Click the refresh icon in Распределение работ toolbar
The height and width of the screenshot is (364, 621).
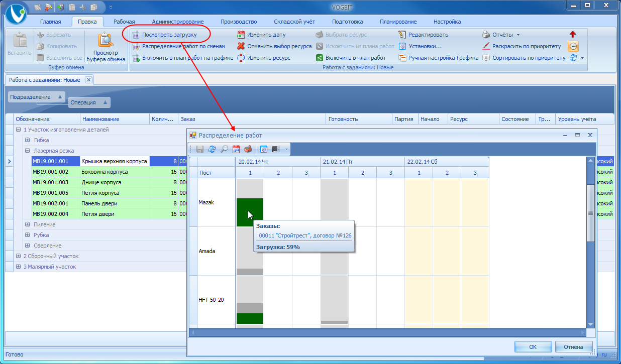(212, 149)
